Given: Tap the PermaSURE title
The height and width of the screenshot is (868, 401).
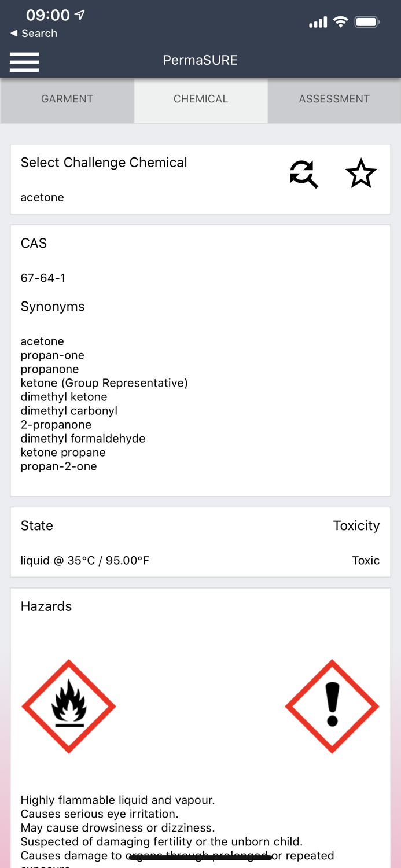Looking at the screenshot, I should (200, 60).
